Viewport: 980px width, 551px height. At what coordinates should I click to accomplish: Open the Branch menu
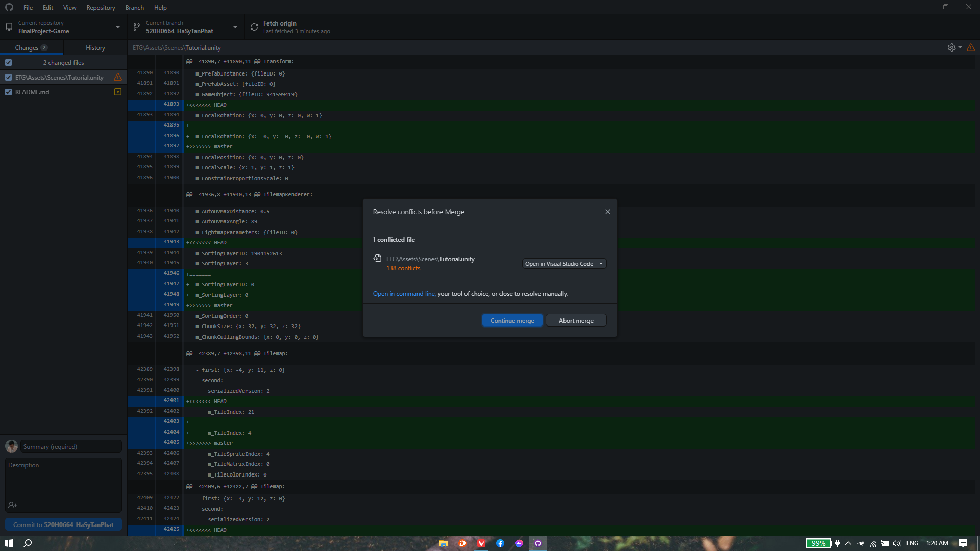tap(134, 7)
